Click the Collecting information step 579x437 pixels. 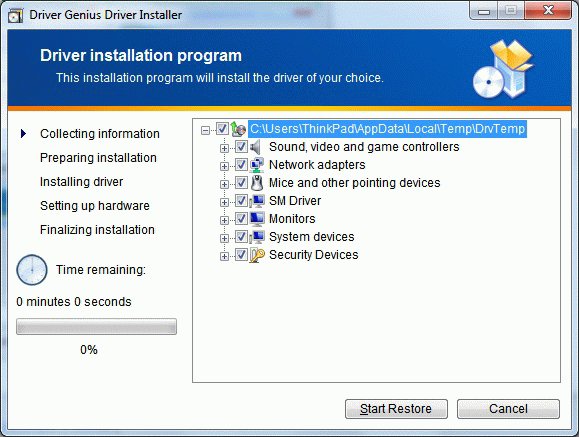point(100,134)
